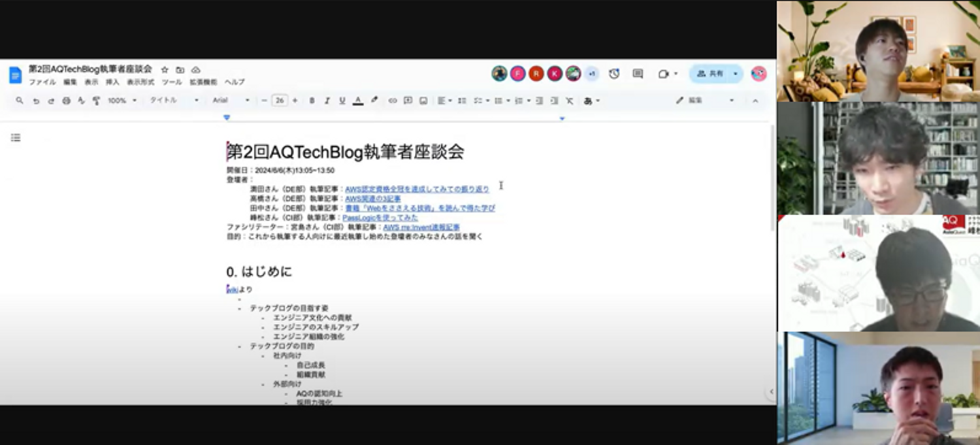The width and height of the screenshot is (980, 445).
Task: Open the 拡張機能 menu
Action: pyautogui.click(x=203, y=82)
